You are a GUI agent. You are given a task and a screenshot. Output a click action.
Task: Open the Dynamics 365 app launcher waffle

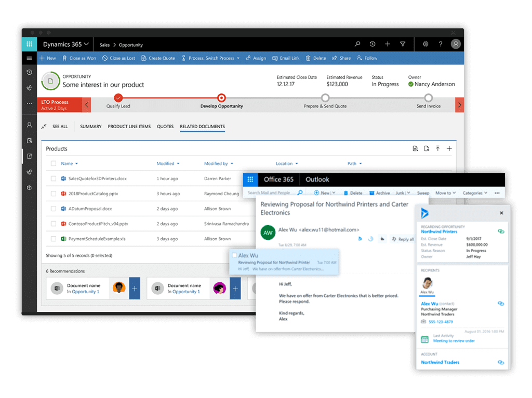click(30, 44)
